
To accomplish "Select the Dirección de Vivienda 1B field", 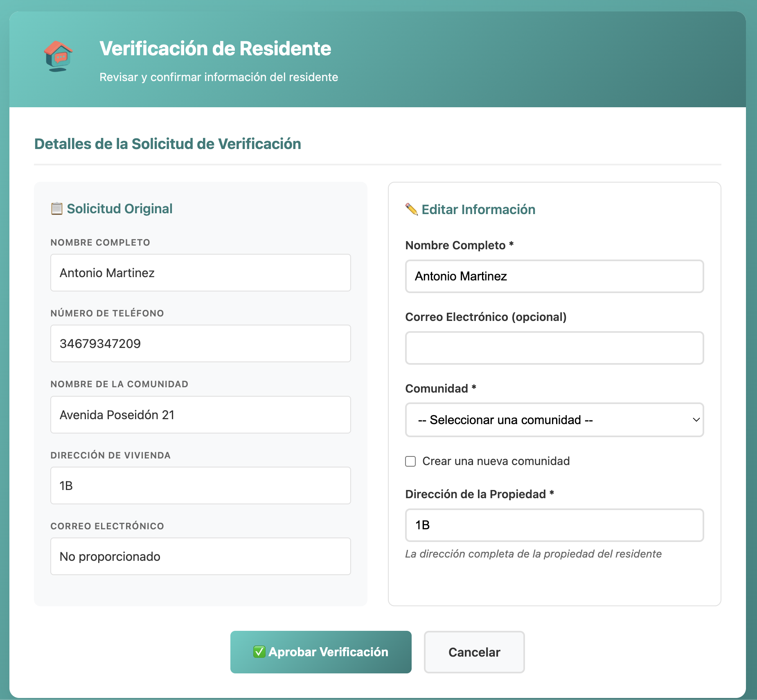I will pyautogui.click(x=200, y=485).
